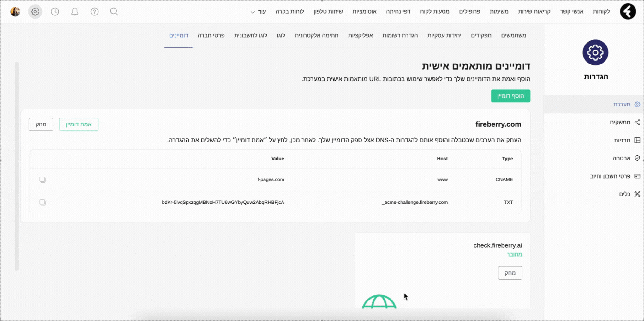The height and width of the screenshot is (321, 644).
Task: Click the tools icon next to כלים
Action: point(637,194)
